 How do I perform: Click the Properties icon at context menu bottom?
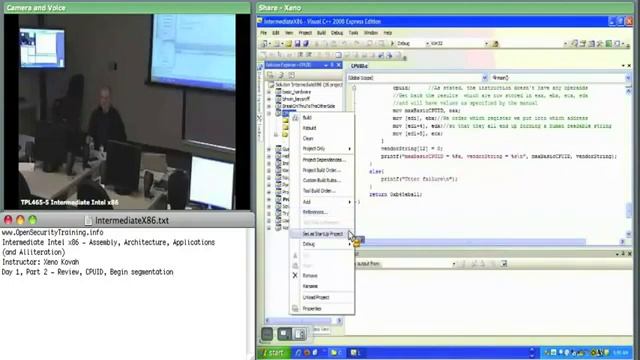tap(295, 309)
